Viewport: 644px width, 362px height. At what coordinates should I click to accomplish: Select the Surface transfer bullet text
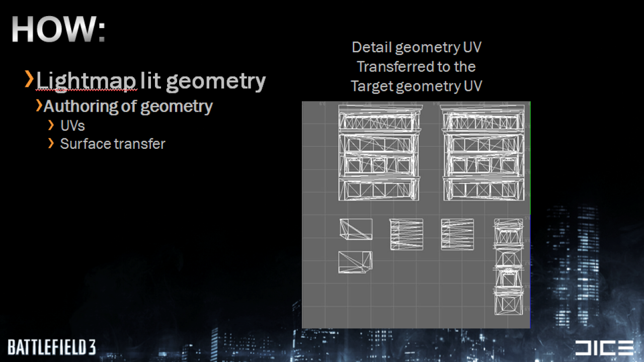tap(113, 144)
